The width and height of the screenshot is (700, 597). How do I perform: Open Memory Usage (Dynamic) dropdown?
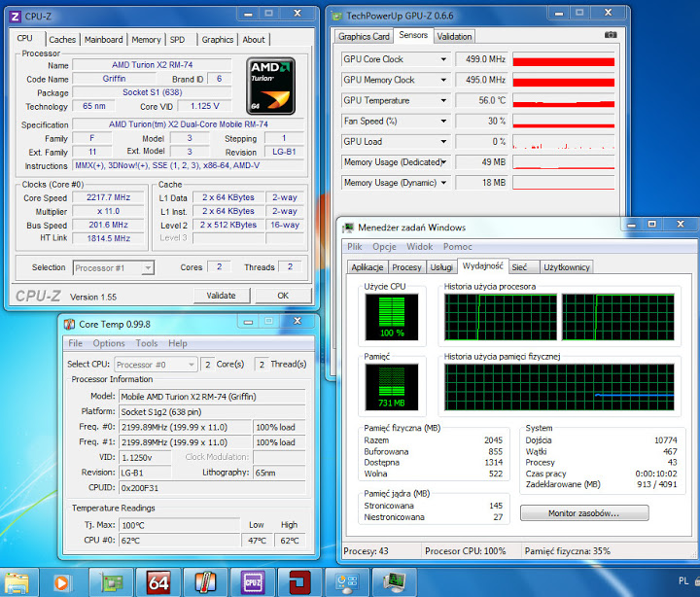[x=443, y=183]
